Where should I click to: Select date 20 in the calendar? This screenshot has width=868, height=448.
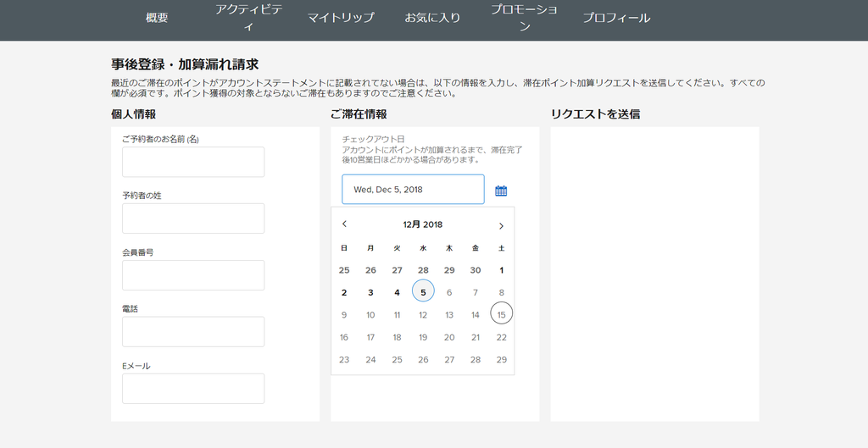449,337
